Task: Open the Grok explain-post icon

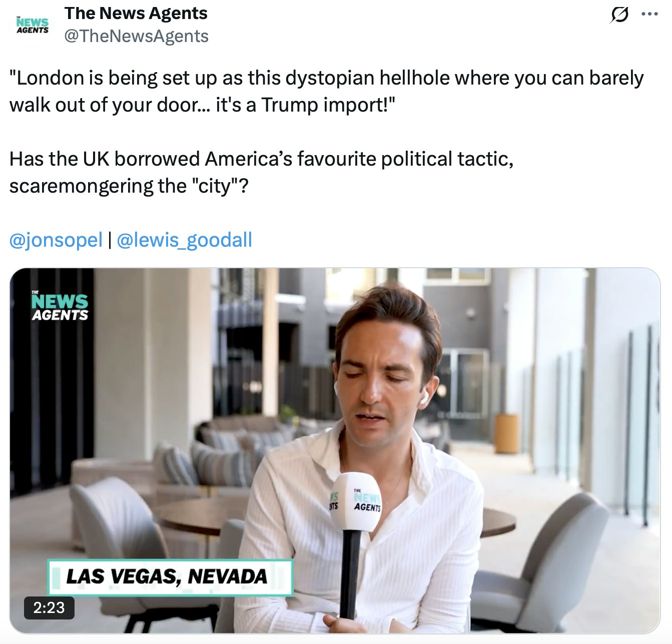Action: pyautogui.click(x=619, y=15)
